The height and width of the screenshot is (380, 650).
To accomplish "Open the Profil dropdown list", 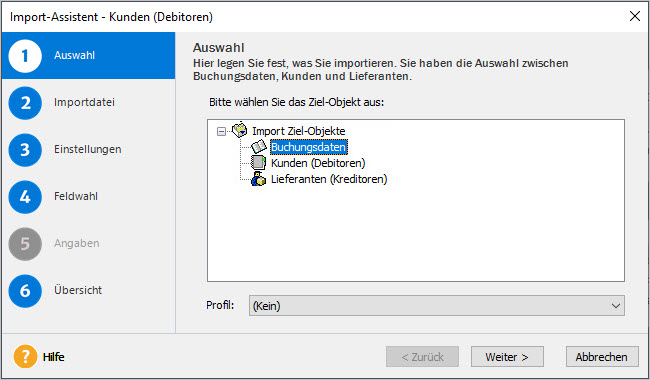I will click(x=437, y=305).
